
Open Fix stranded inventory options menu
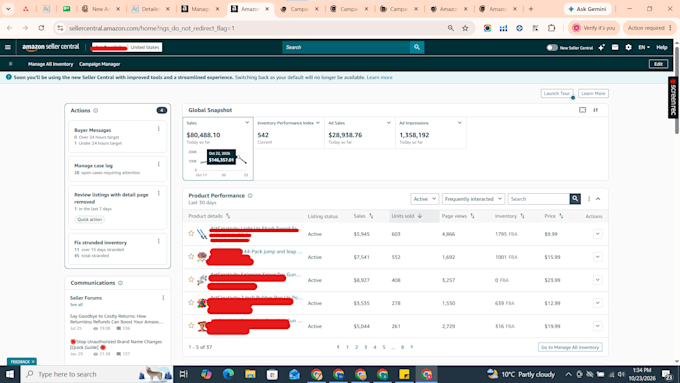click(159, 241)
